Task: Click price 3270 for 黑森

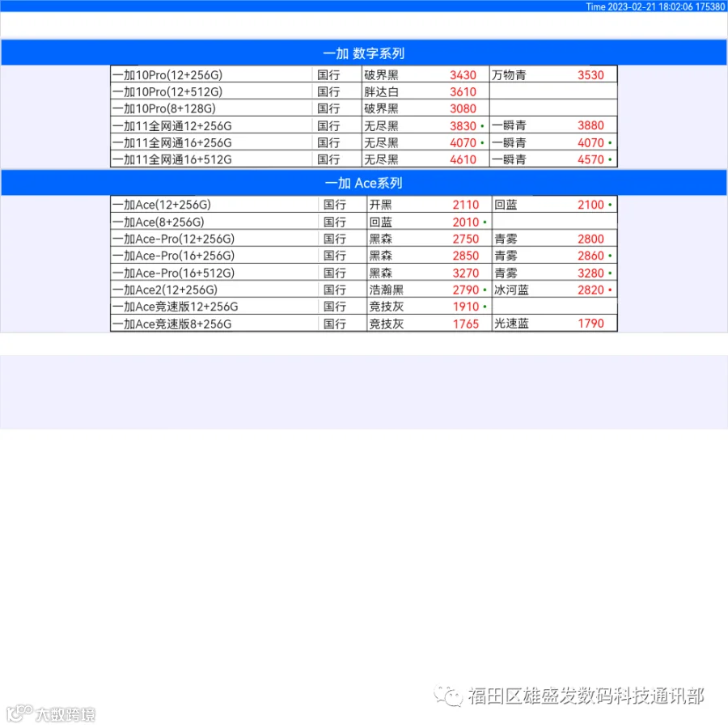Action: [466, 273]
